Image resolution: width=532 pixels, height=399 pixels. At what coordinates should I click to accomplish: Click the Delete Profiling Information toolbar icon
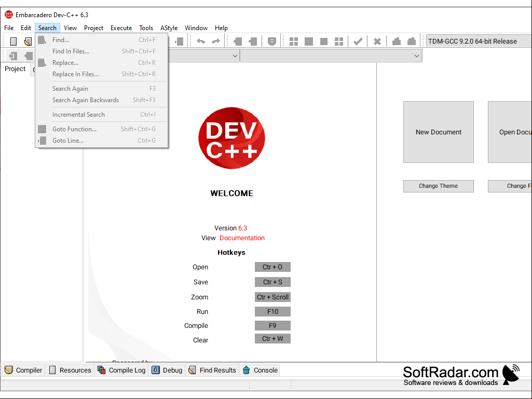pos(412,42)
